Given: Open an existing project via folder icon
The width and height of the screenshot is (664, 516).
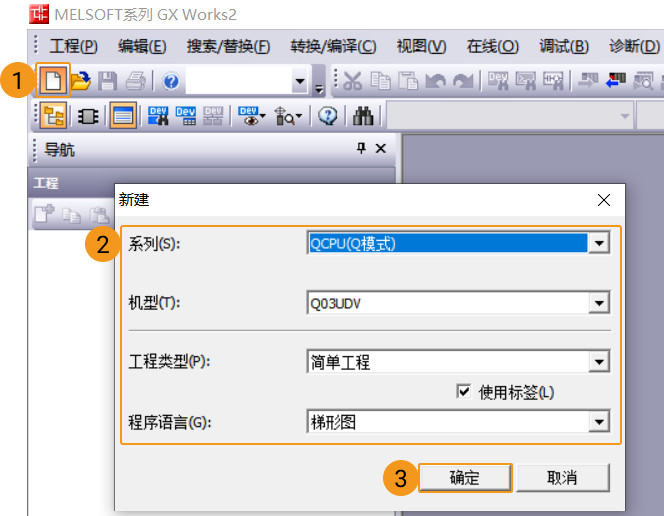Looking at the screenshot, I should [x=80, y=80].
